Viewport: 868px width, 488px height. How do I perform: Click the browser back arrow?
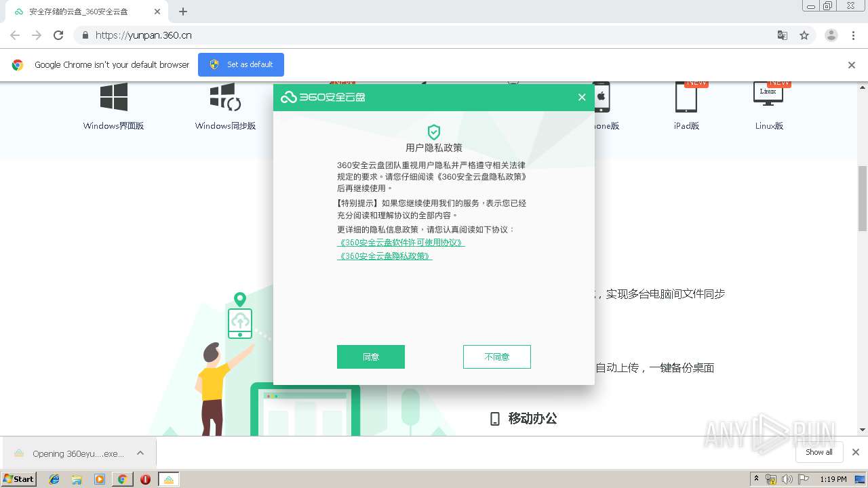(15, 35)
